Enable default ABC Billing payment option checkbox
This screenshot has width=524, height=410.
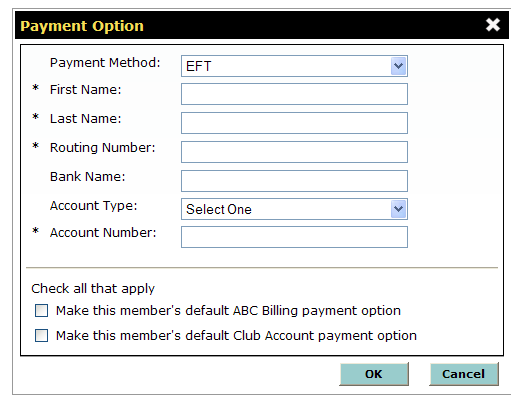pos(41,310)
